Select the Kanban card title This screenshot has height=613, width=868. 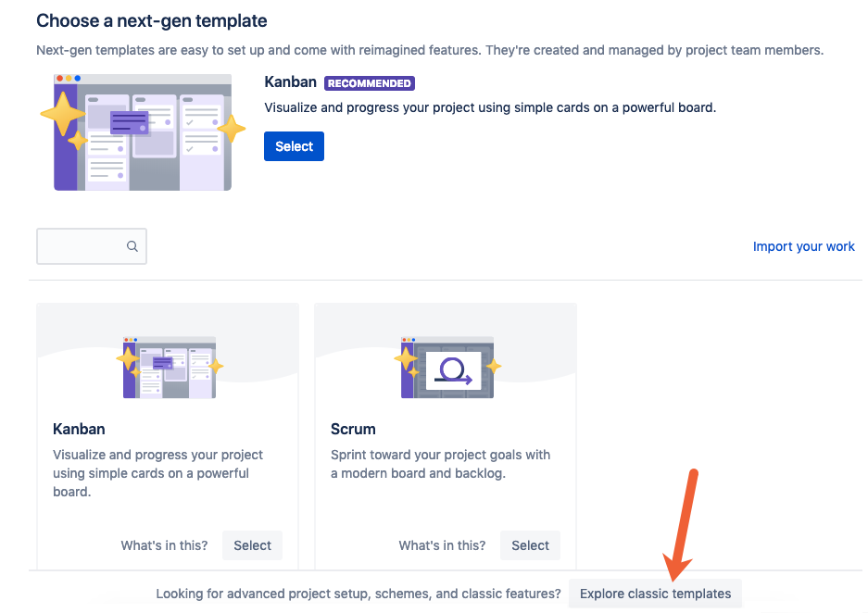coord(79,429)
